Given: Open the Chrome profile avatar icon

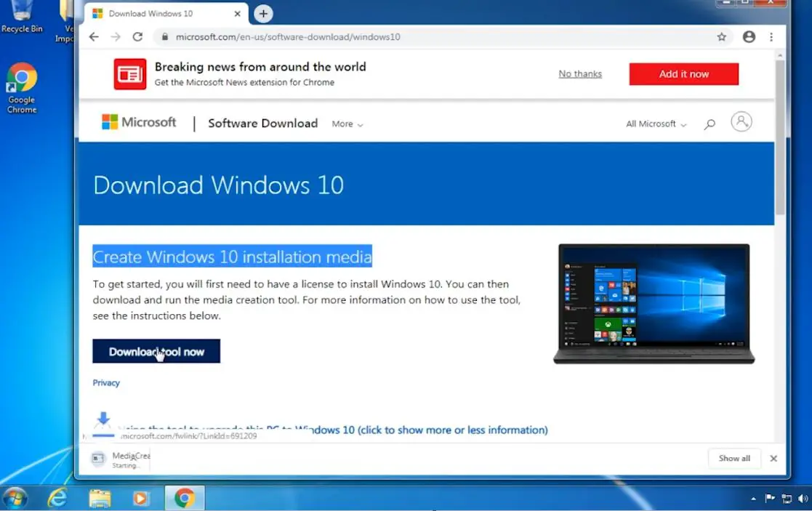Looking at the screenshot, I should (x=749, y=37).
